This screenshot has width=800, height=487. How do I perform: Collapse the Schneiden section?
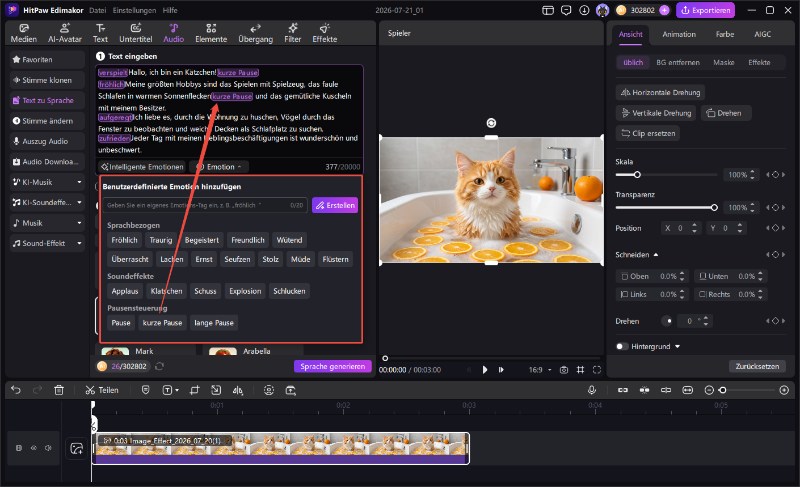[656, 254]
